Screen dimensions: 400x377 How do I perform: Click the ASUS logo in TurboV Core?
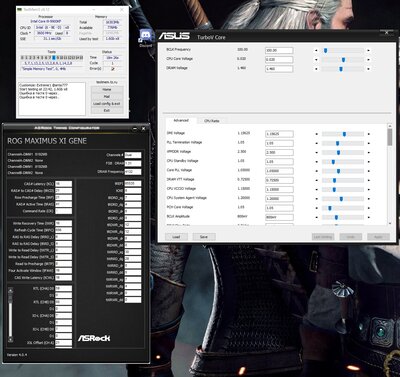(174, 36)
